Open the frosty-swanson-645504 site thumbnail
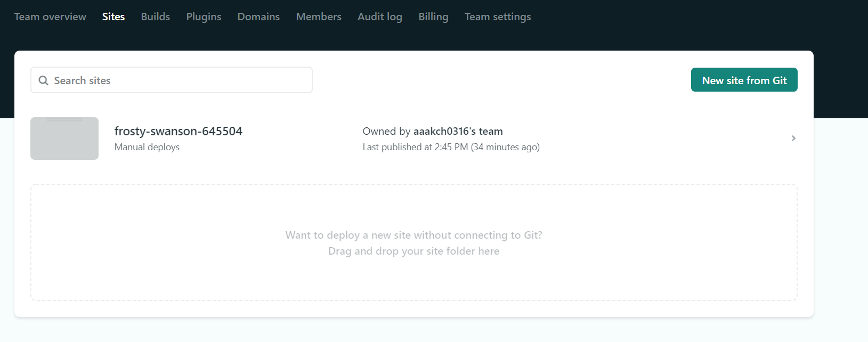Image resolution: width=868 pixels, height=342 pixels. [64, 139]
